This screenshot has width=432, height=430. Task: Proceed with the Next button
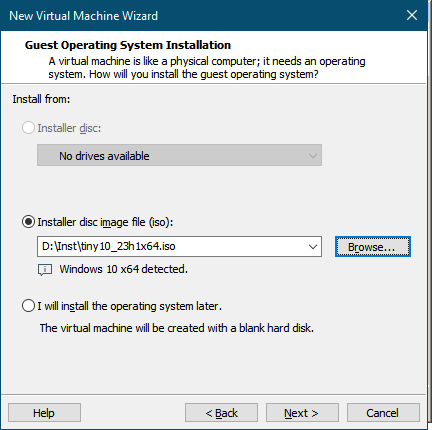click(x=302, y=413)
